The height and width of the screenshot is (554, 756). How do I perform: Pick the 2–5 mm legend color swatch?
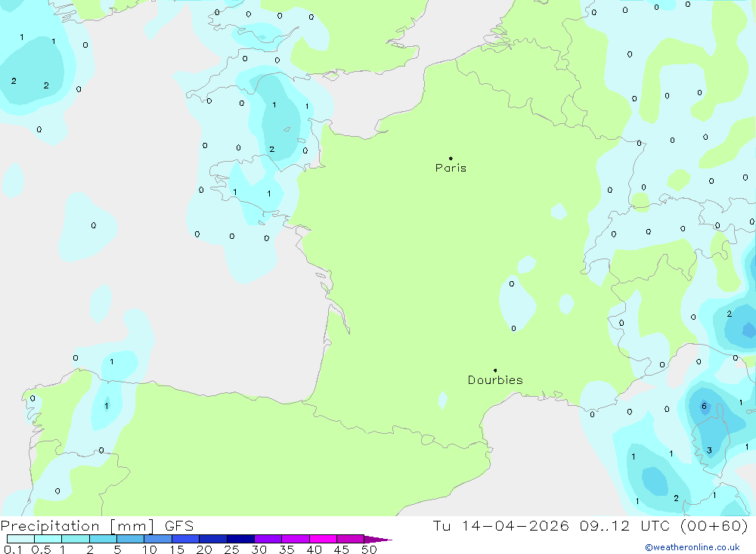click(103, 539)
